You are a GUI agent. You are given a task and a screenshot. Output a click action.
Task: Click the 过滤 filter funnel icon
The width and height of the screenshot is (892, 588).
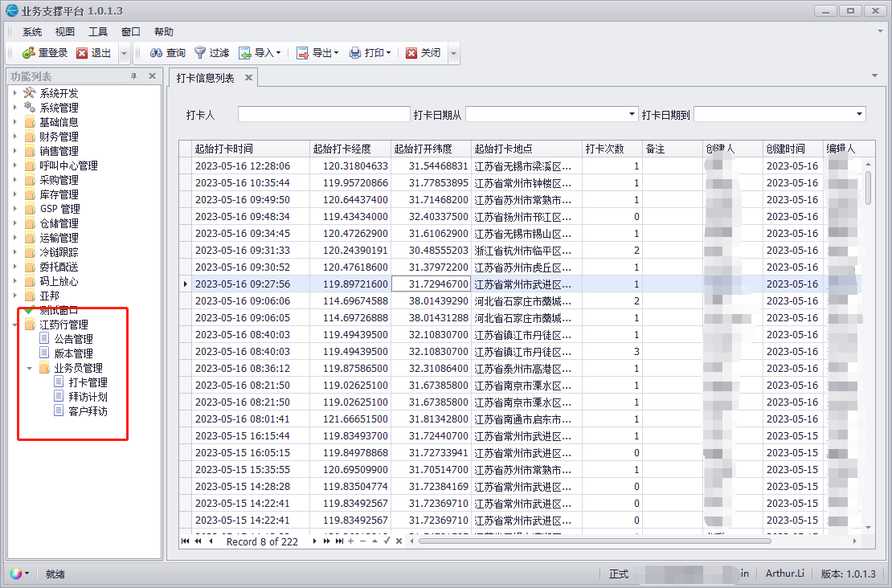199,52
